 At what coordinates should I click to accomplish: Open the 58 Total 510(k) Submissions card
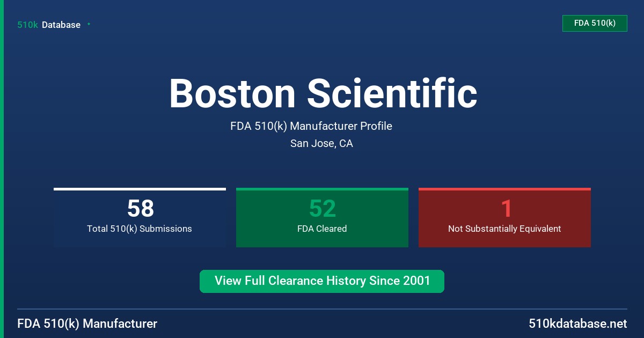[140, 217]
